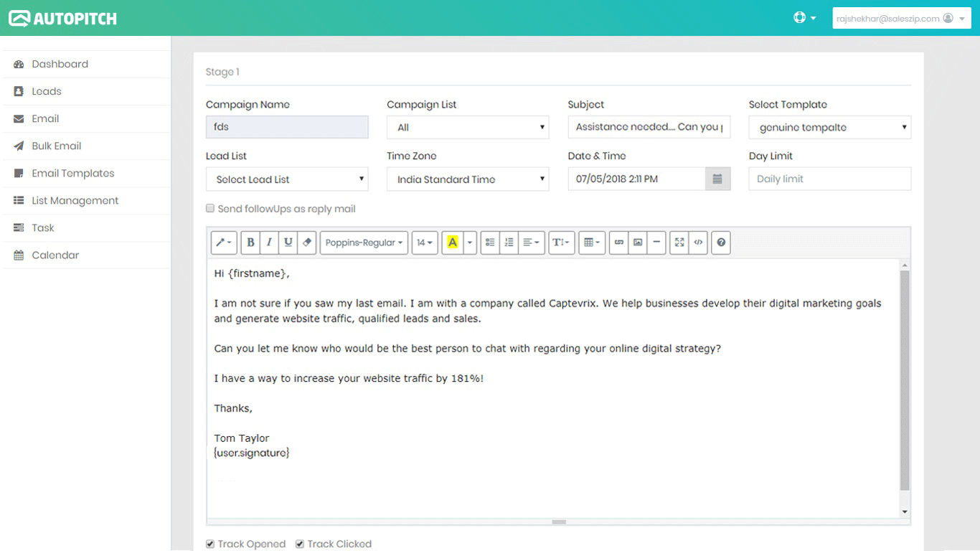Open the editor help icon

point(721,242)
